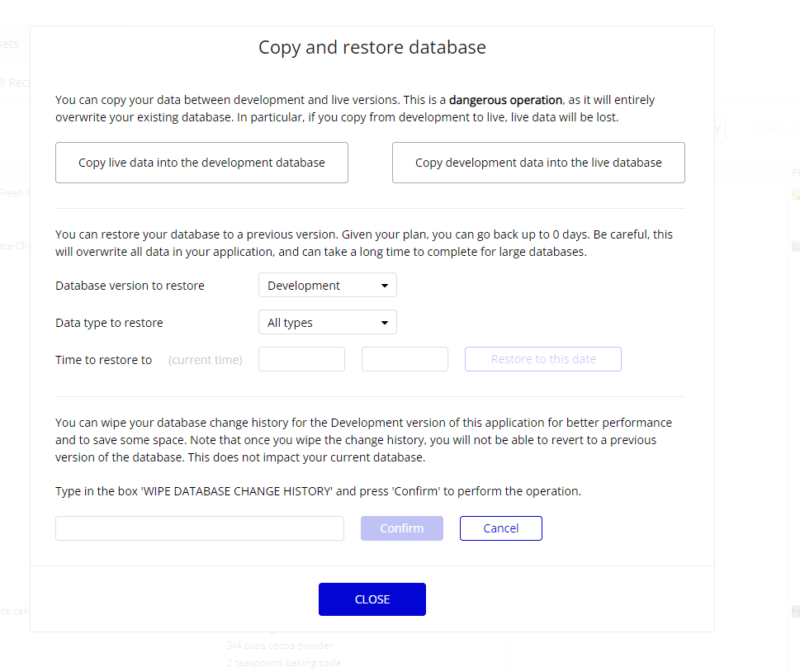Focus the second restore time input box
Image resolution: width=800 pixels, height=672 pixels.
405,359
